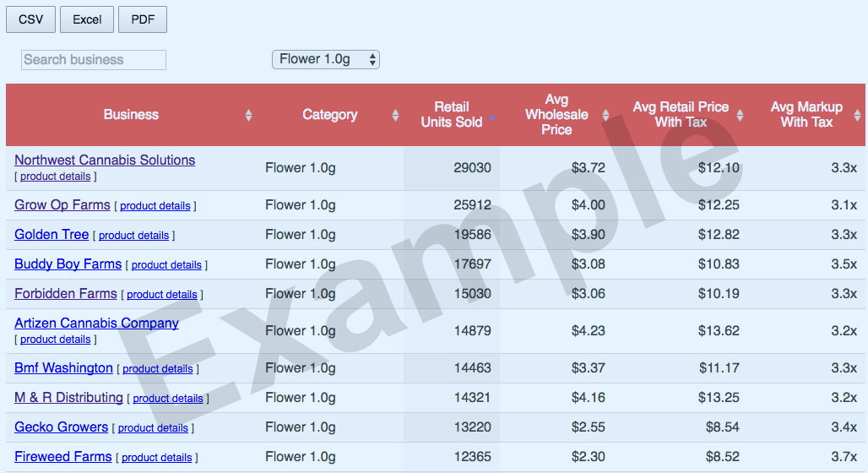Open product details for Buddy Boy Farms
The width and height of the screenshot is (868, 473).
click(166, 264)
